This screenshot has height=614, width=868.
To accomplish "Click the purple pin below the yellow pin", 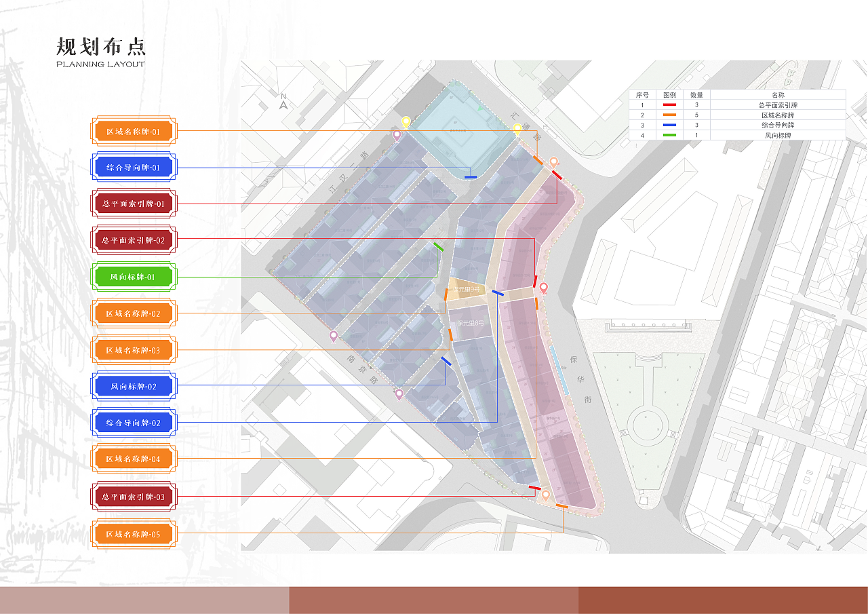I will pyautogui.click(x=397, y=135).
